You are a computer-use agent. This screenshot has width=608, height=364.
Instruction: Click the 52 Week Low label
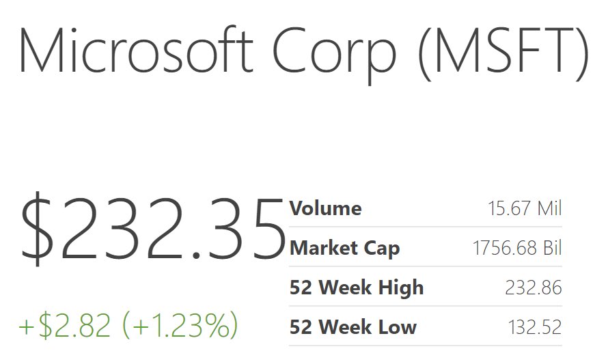coord(353,327)
